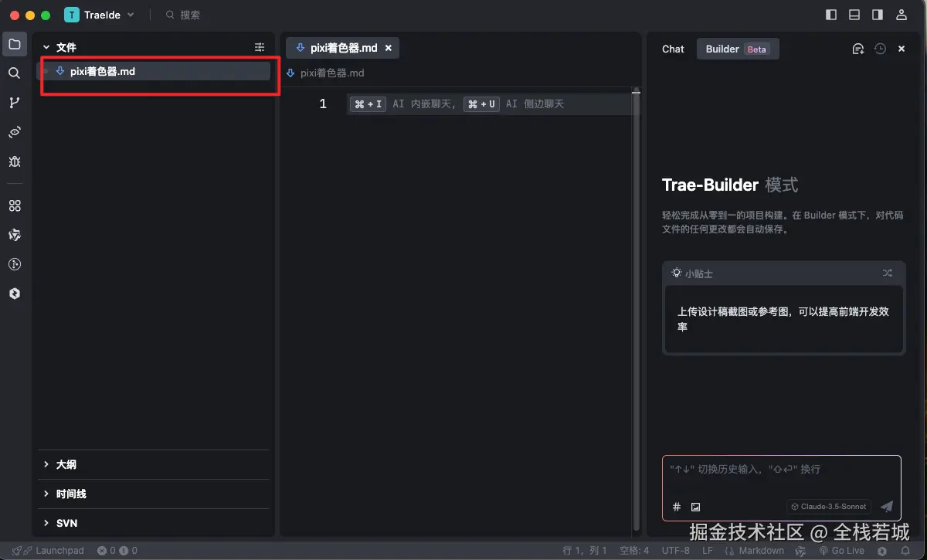This screenshot has width=927, height=560.
Task: Change the UTF-8 encoding in status bar
Action: click(x=675, y=551)
